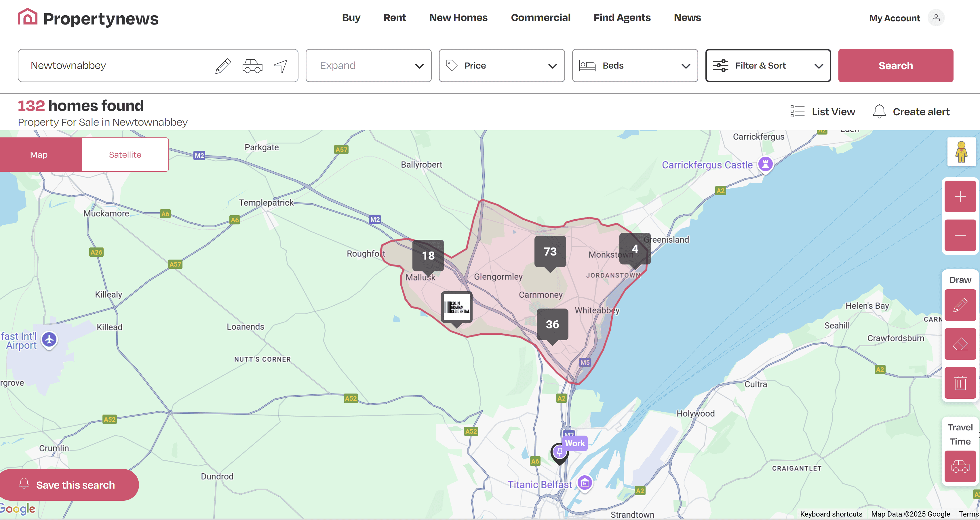Click the Work pin marker
This screenshot has height=520, width=980.
click(560, 453)
